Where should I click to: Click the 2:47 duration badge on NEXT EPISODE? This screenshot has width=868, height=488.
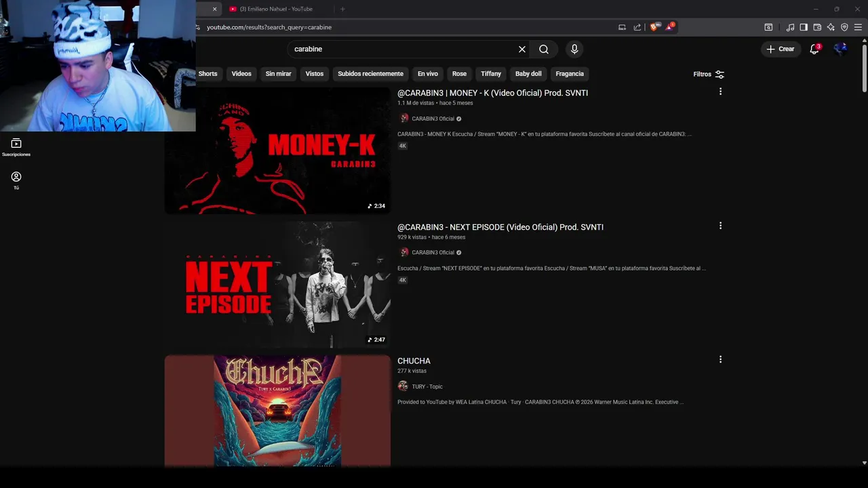pyautogui.click(x=376, y=340)
